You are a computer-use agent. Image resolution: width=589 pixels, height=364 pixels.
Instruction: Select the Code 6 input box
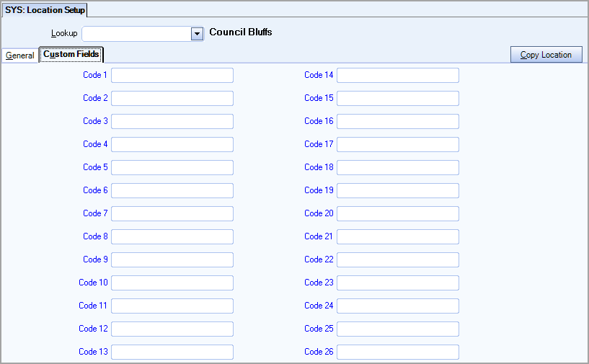(172, 190)
